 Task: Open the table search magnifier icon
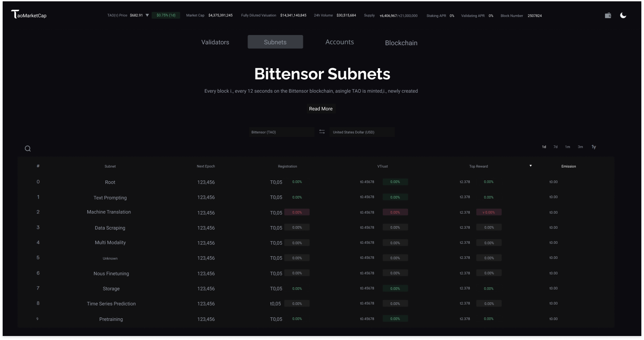tap(27, 149)
